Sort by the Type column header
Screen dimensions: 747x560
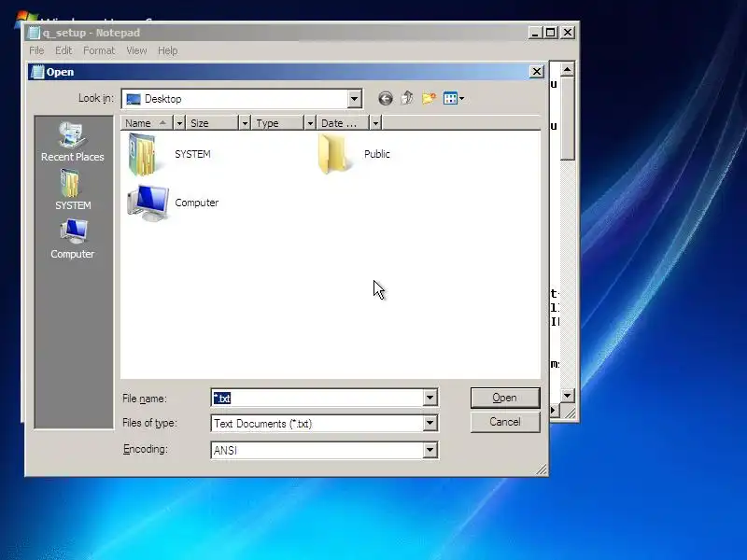point(277,123)
